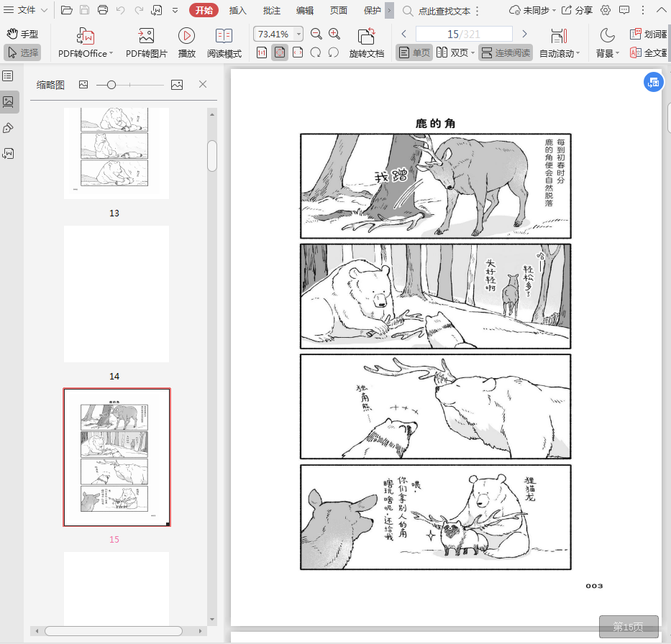The height and width of the screenshot is (644, 671).
Task: Click the 分享 share button
Action: (x=577, y=10)
